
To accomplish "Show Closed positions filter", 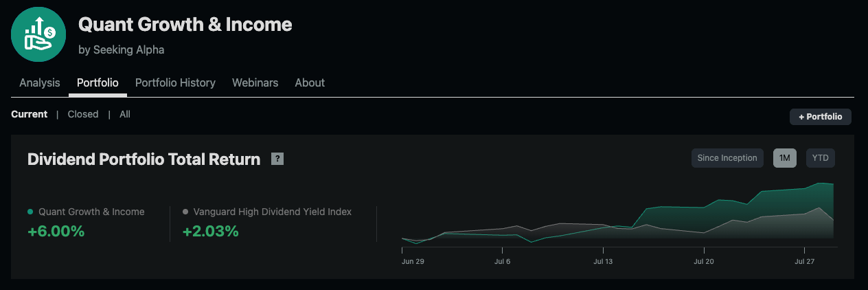I will point(83,114).
